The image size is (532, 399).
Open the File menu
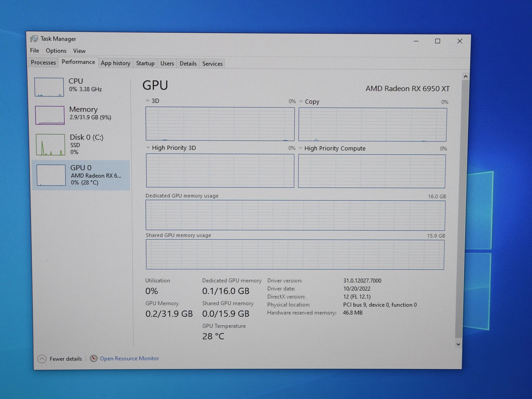(35, 50)
